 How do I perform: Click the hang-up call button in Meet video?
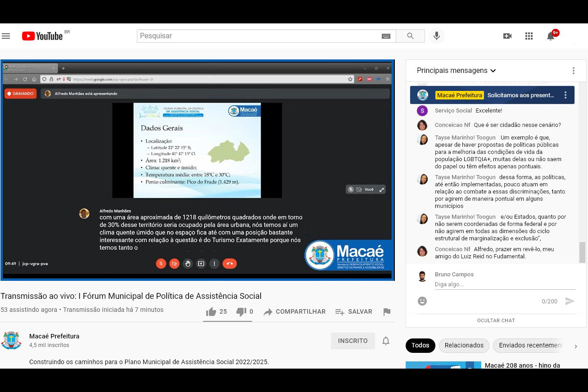230,264
